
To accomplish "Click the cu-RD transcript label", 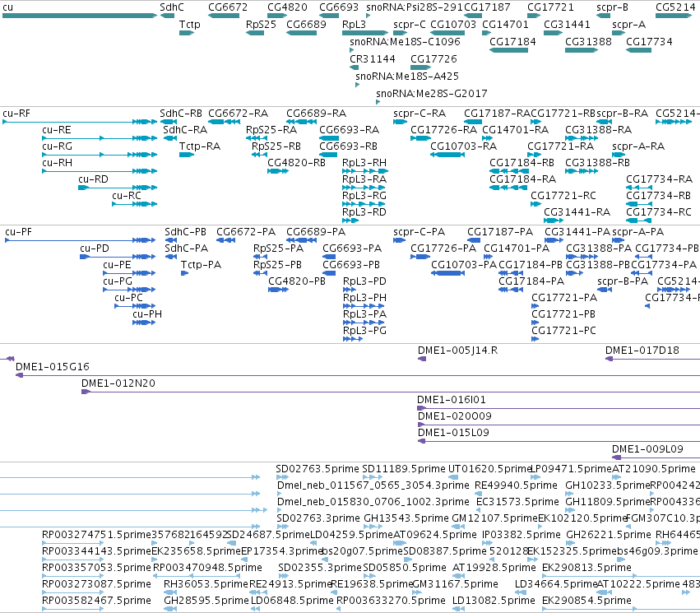I will click(x=93, y=179).
